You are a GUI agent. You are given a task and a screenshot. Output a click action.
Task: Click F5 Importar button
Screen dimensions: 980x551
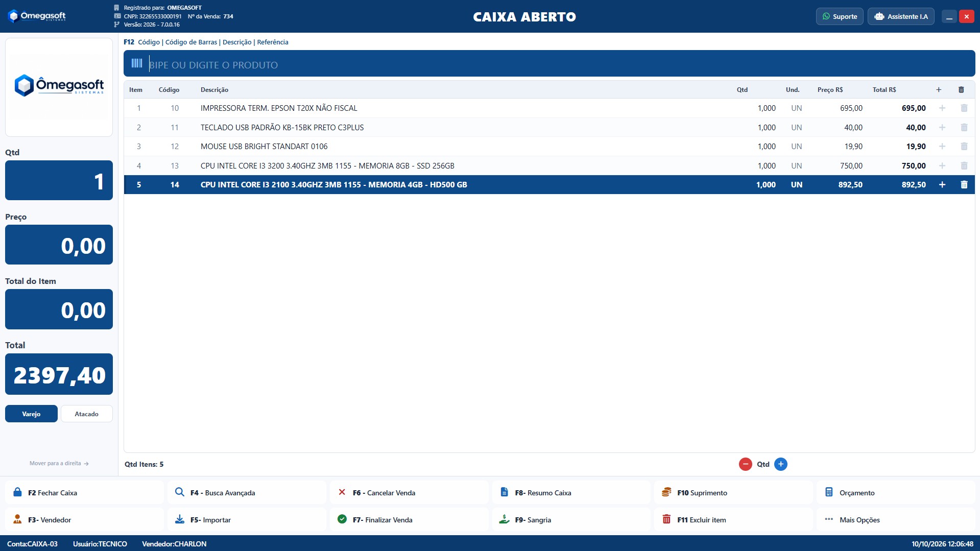[x=247, y=520]
